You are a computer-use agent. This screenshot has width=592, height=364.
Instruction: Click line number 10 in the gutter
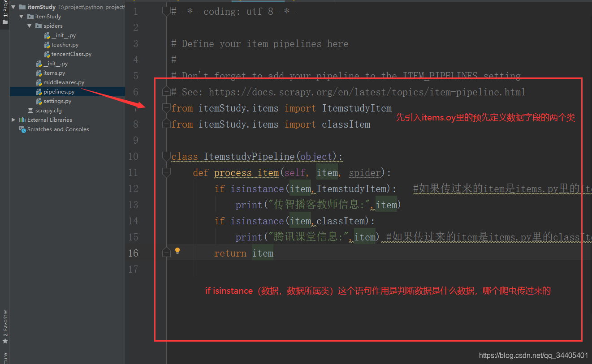click(133, 156)
